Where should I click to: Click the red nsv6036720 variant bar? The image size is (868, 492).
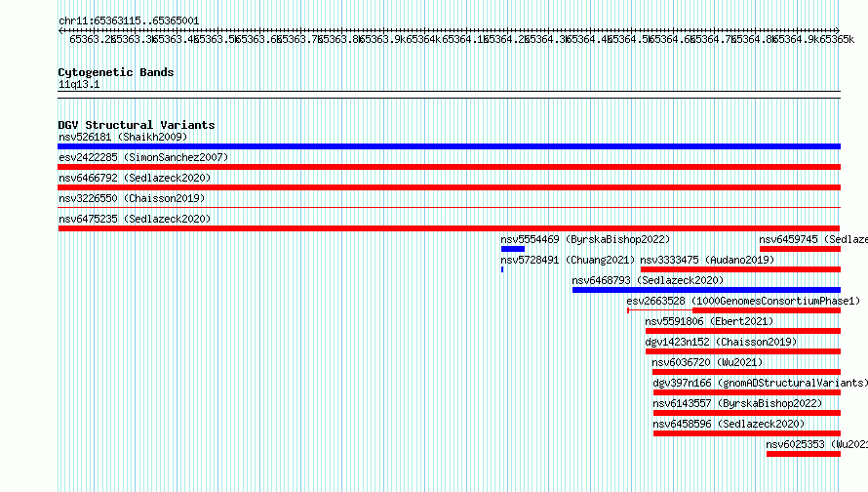(746, 372)
